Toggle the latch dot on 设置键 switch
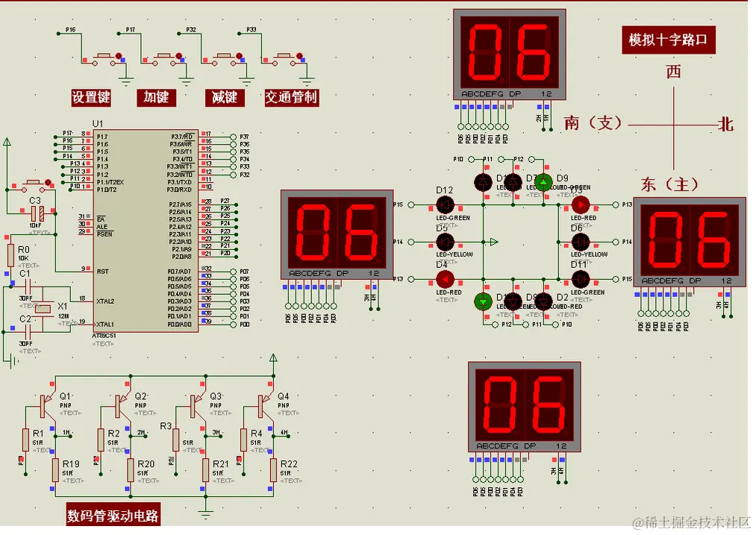The width and height of the screenshot is (756, 535). 119,56
